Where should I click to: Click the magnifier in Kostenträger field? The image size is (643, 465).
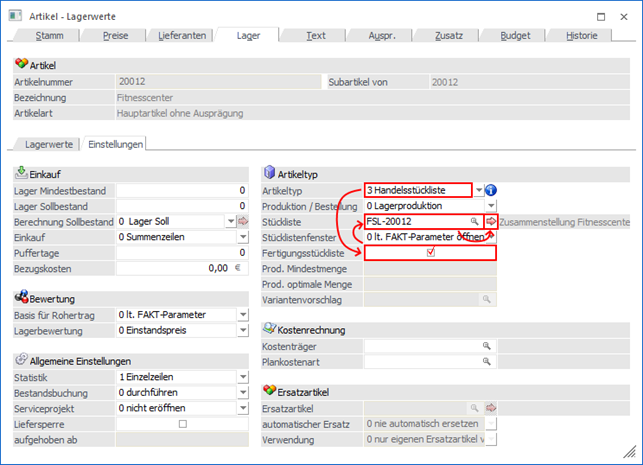point(488,345)
